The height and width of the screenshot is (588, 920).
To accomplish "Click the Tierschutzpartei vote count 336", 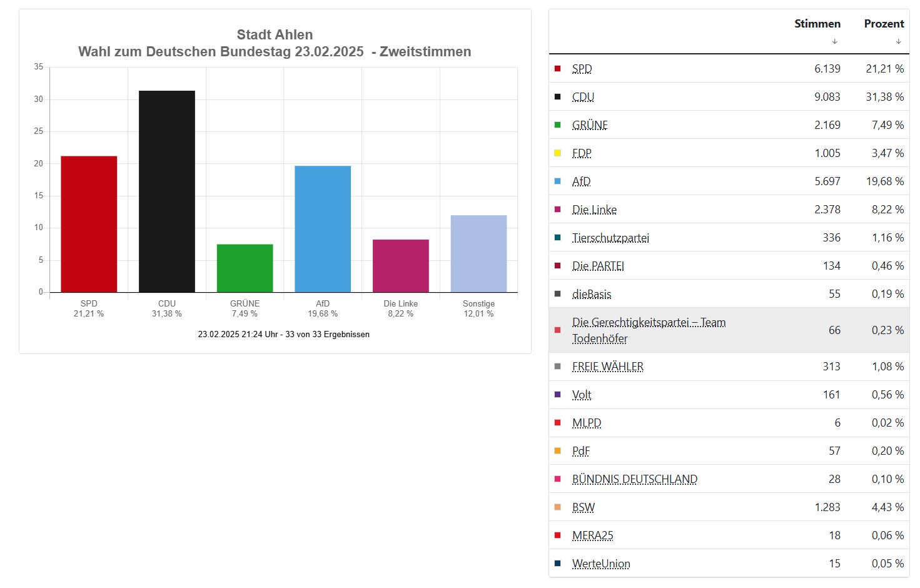I will click(831, 238).
